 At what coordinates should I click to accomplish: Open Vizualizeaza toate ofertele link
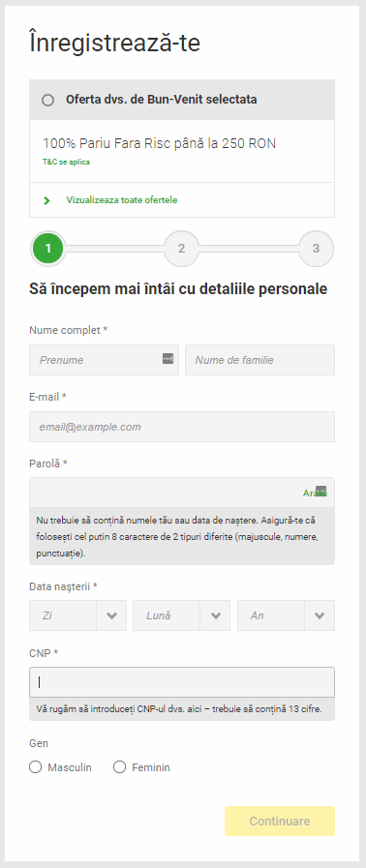(122, 200)
